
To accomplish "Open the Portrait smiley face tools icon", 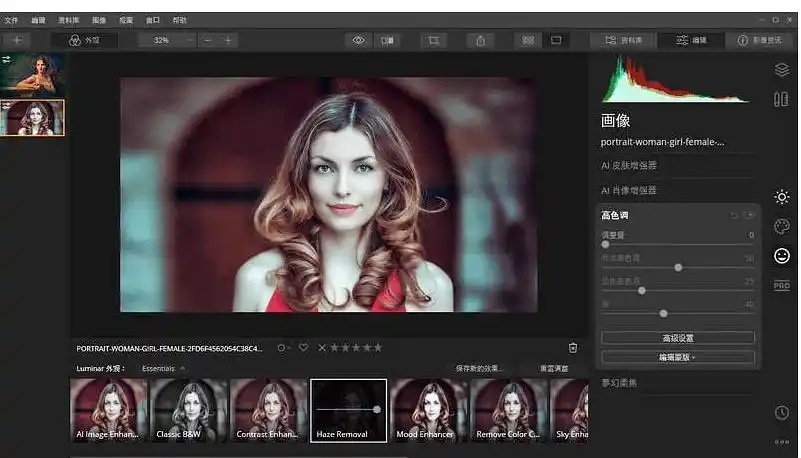I will click(781, 256).
